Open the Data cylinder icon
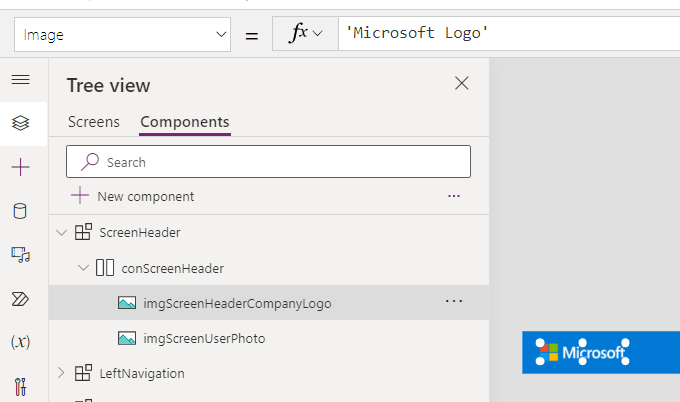This screenshot has width=680, height=402. [20, 211]
